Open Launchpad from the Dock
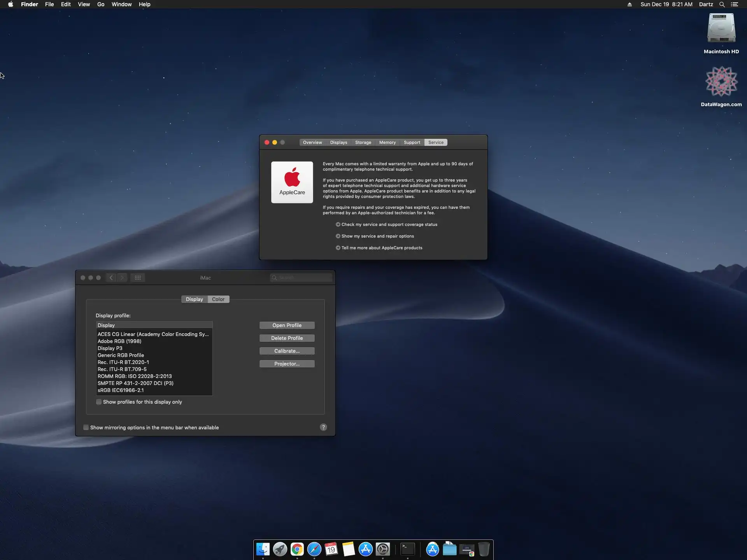 (x=280, y=549)
